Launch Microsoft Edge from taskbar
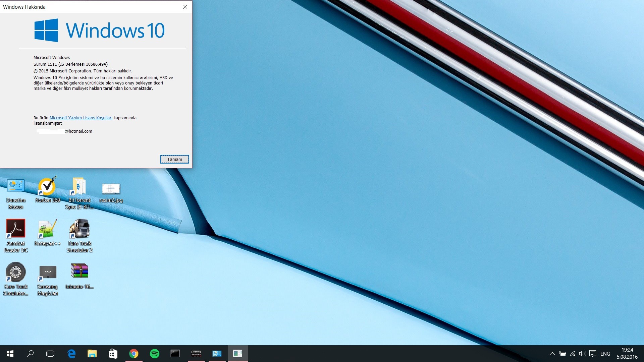The width and height of the screenshot is (644, 362). pos(71,354)
